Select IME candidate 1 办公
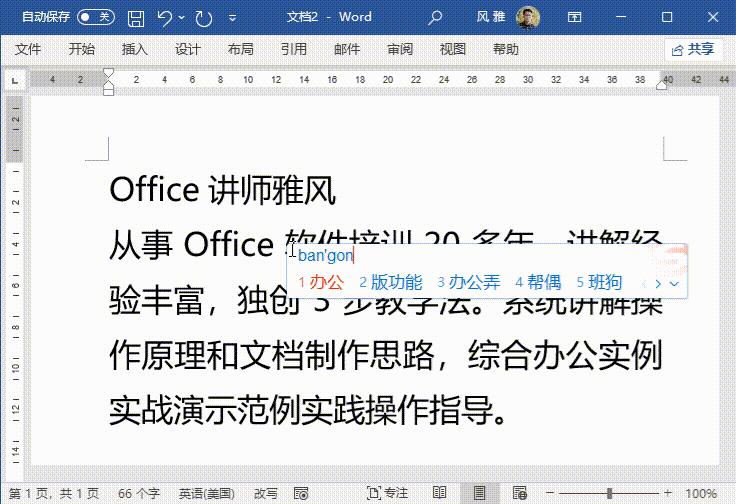 (321, 283)
